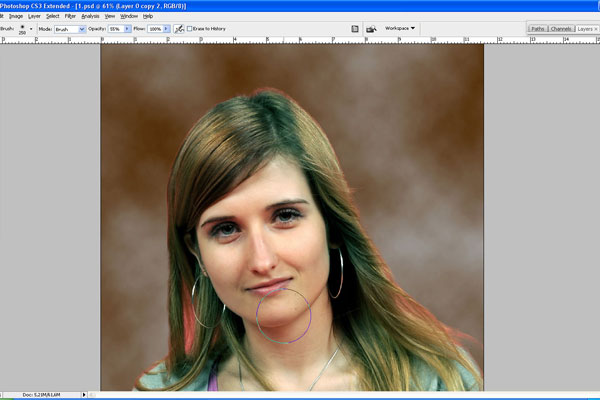Open the Workspace dropdown menu
Image resolution: width=600 pixels, height=400 pixels.
[400, 28]
